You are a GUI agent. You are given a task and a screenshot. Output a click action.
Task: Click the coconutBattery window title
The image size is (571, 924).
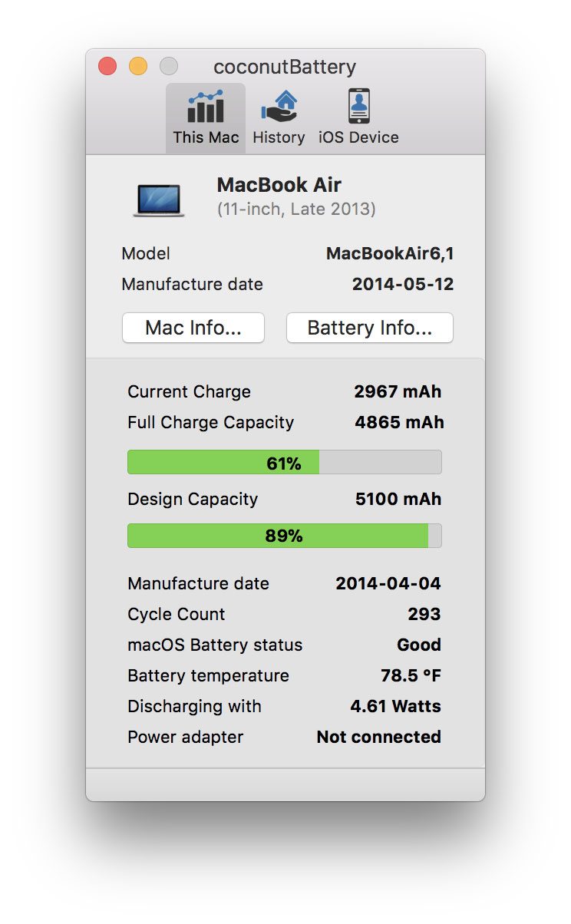pos(285,68)
